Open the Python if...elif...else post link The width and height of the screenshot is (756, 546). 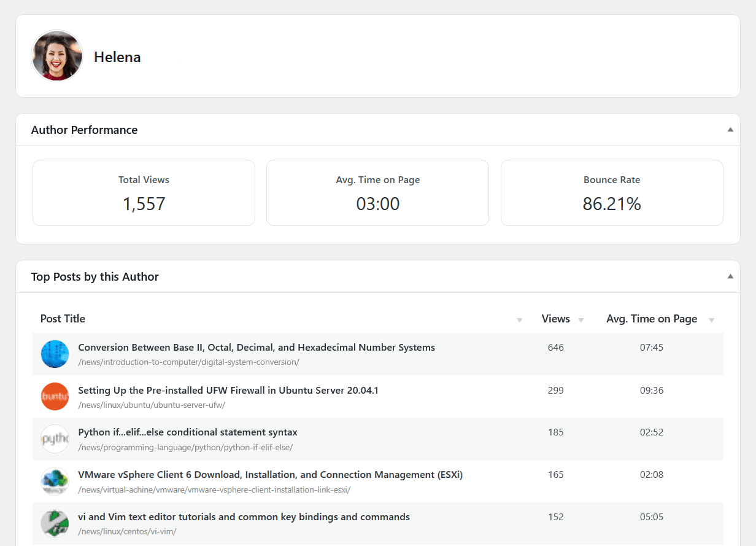[187, 432]
